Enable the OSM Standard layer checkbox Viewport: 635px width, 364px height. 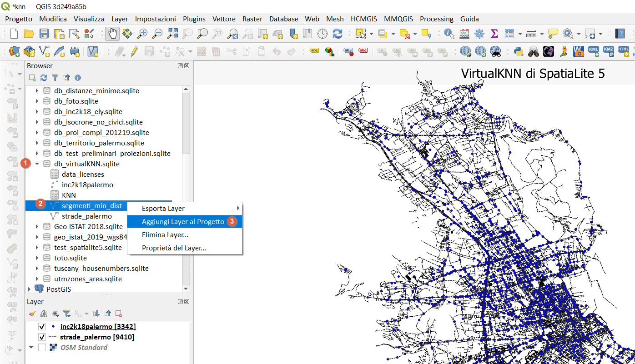pos(42,348)
